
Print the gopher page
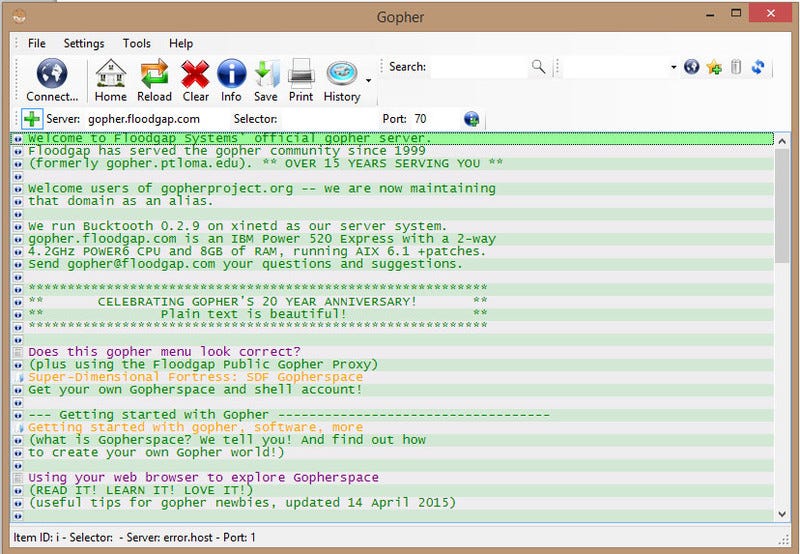[301, 74]
